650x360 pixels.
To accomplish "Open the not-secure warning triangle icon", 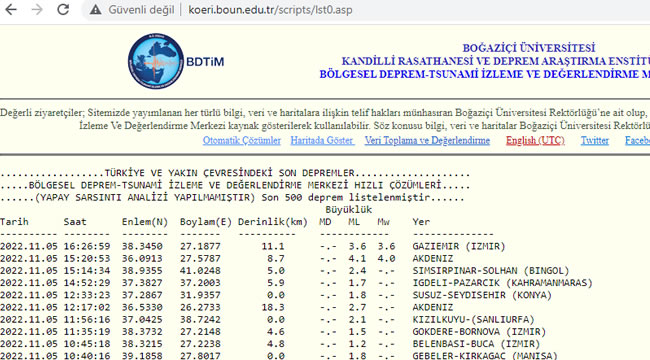I will point(95,10).
